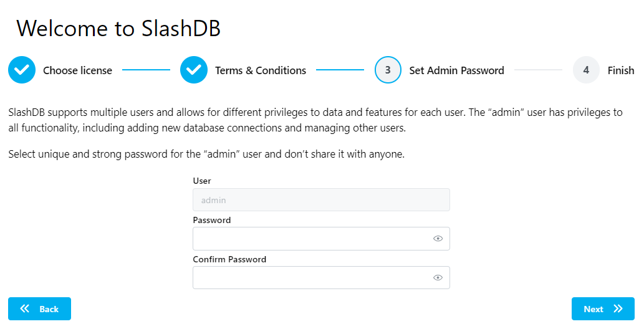
Task: Click progress line after Choose license
Action: click(146, 70)
